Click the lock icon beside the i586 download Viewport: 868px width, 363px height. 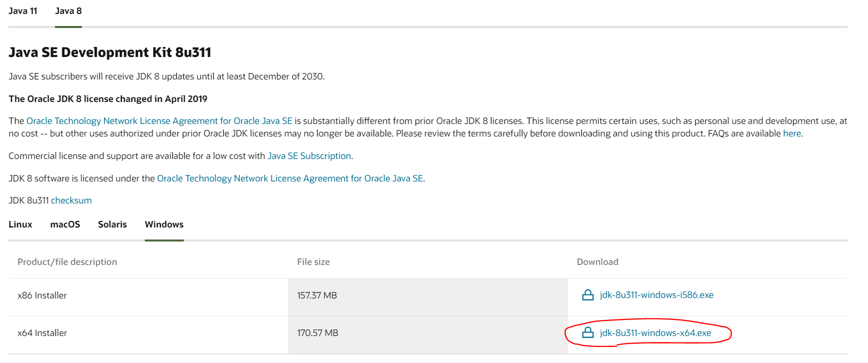pos(588,295)
